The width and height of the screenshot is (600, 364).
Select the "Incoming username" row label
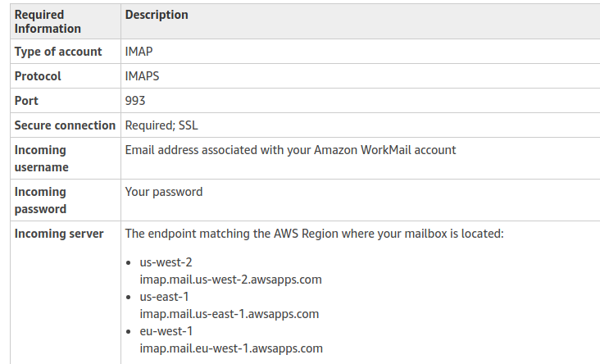pyautogui.click(x=41, y=158)
